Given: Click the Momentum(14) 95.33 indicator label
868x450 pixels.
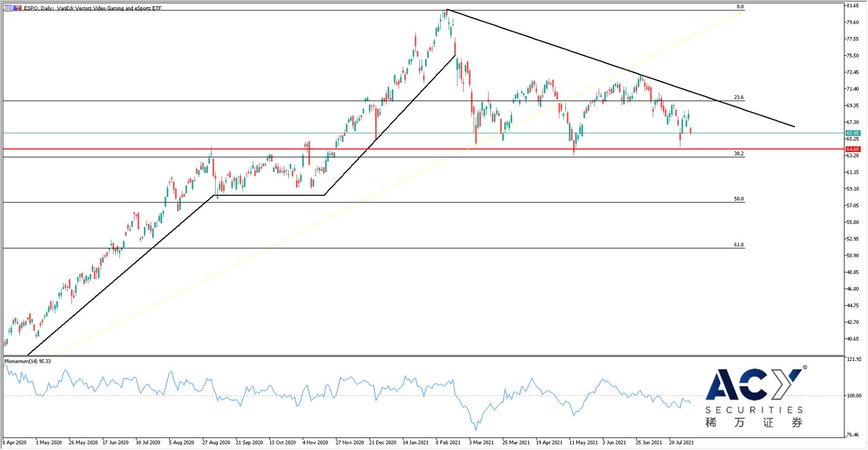Looking at the screenshot, I should click(x=28, y=361).
